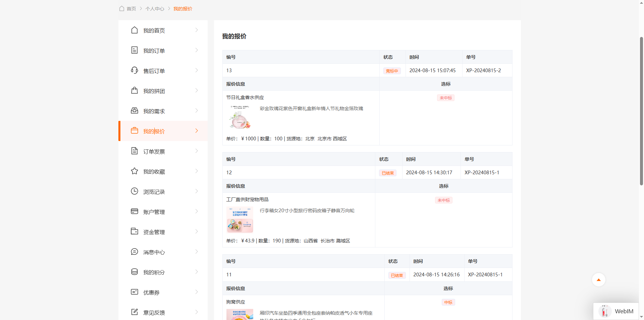Click the 首页 breadcrumb link

point(131,9)
